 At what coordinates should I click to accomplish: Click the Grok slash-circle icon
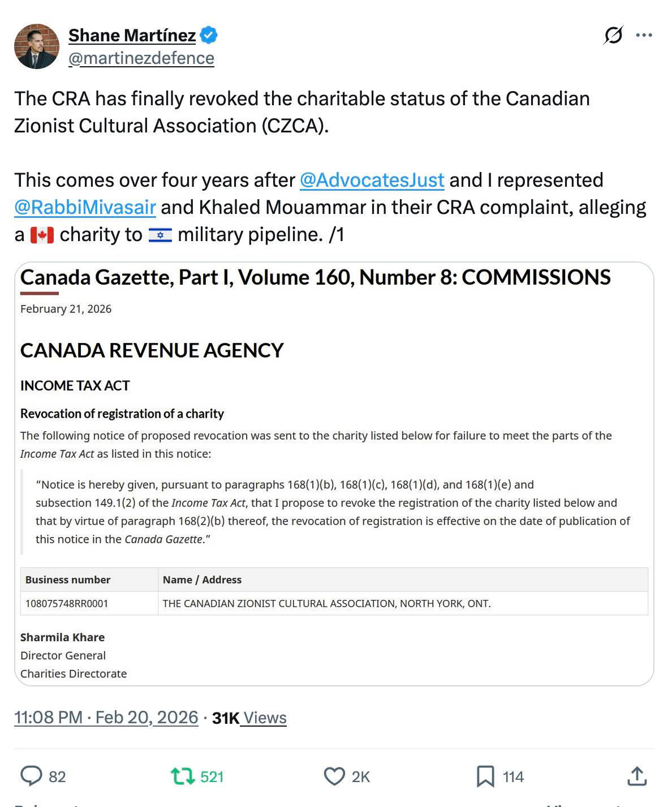[x=613, y=35]
